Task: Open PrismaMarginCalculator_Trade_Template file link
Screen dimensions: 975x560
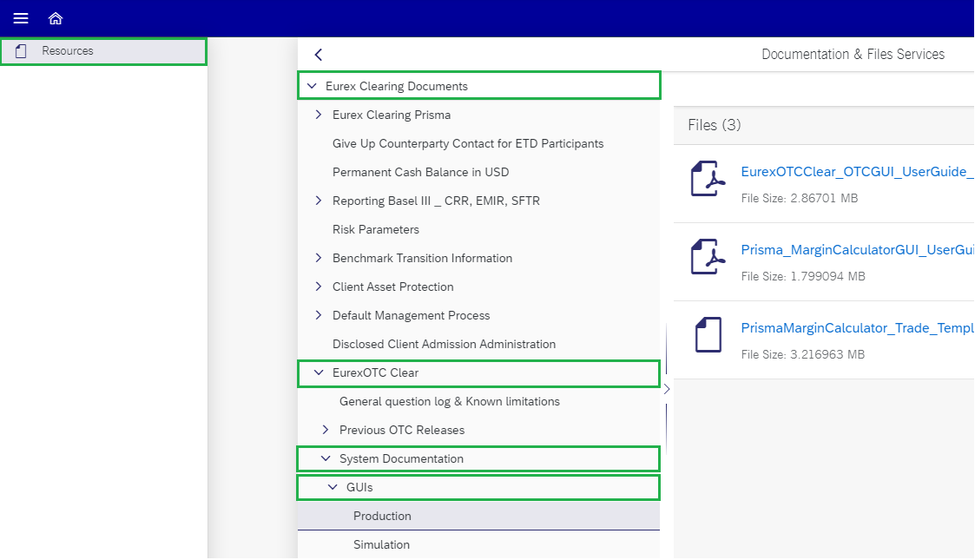Action: [x=858, y=328]
